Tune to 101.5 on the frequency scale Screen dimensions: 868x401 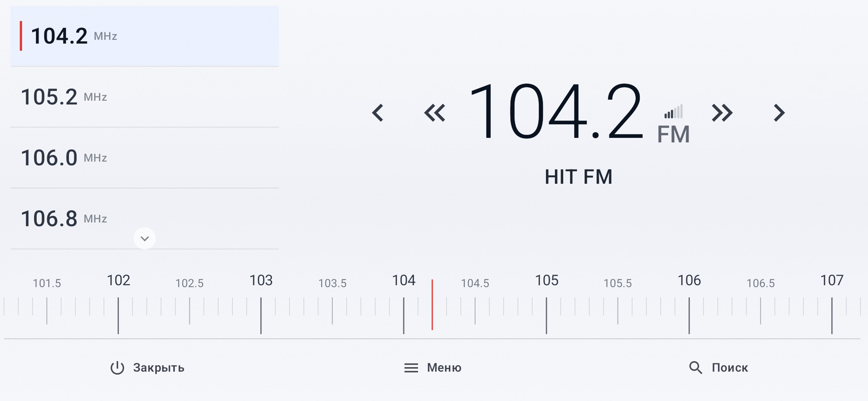47,283
